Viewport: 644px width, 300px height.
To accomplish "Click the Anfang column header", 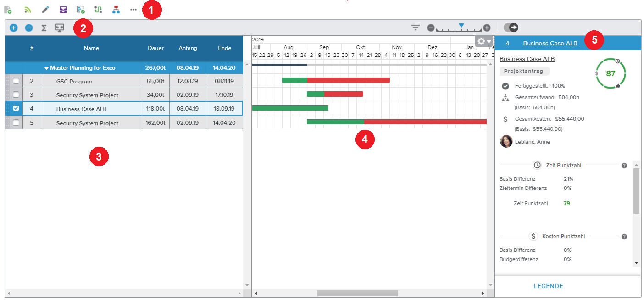I will click(x=188, y=48).
